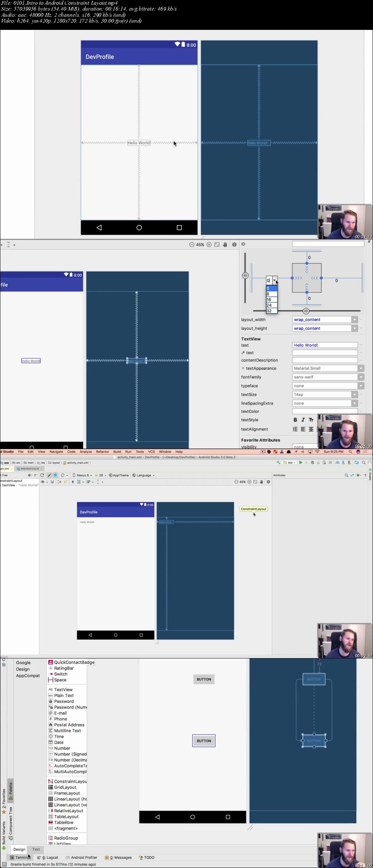Click the Debug app bug icon
The image size is (373, 868).
(x=312, y=462)
